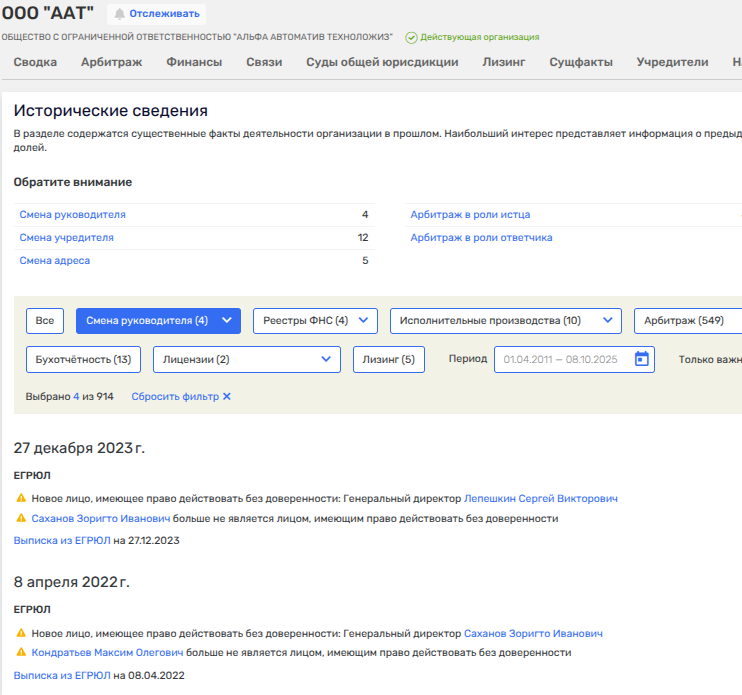Open Смена учредителя link

click(x=67, y=238)
